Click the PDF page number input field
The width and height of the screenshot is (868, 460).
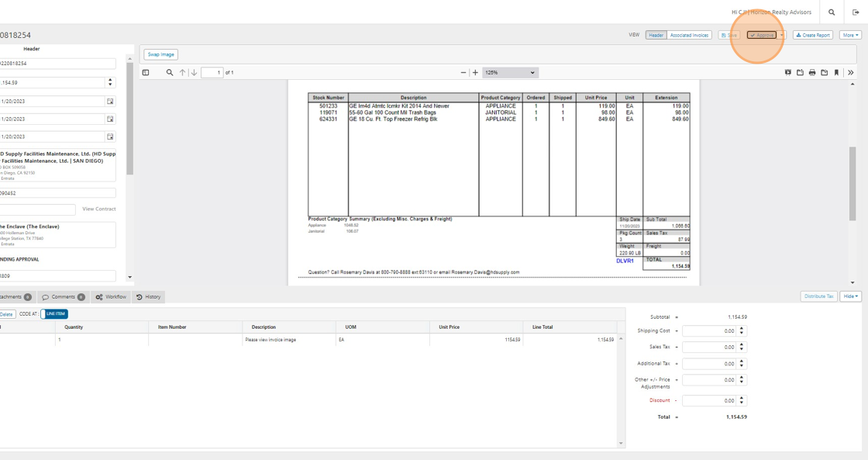(212, 73)
